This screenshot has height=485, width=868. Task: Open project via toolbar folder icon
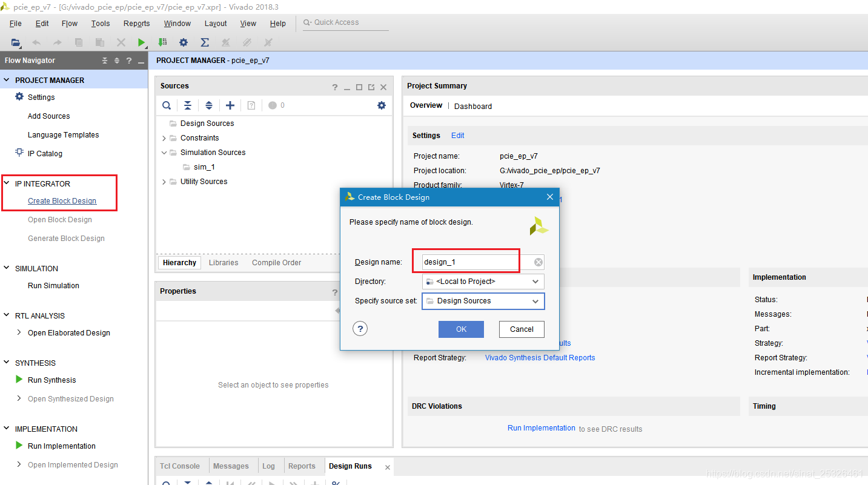[x=15, y=42]
